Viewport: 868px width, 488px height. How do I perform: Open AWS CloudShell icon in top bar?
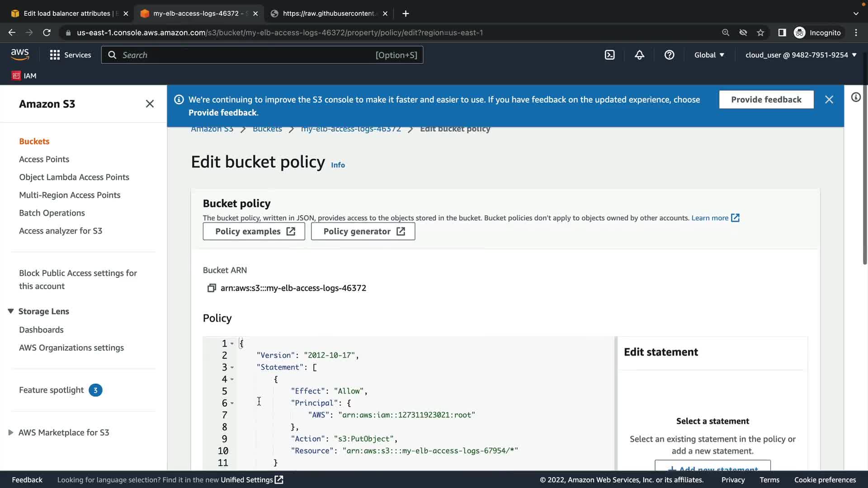click(x=609, y=55)
